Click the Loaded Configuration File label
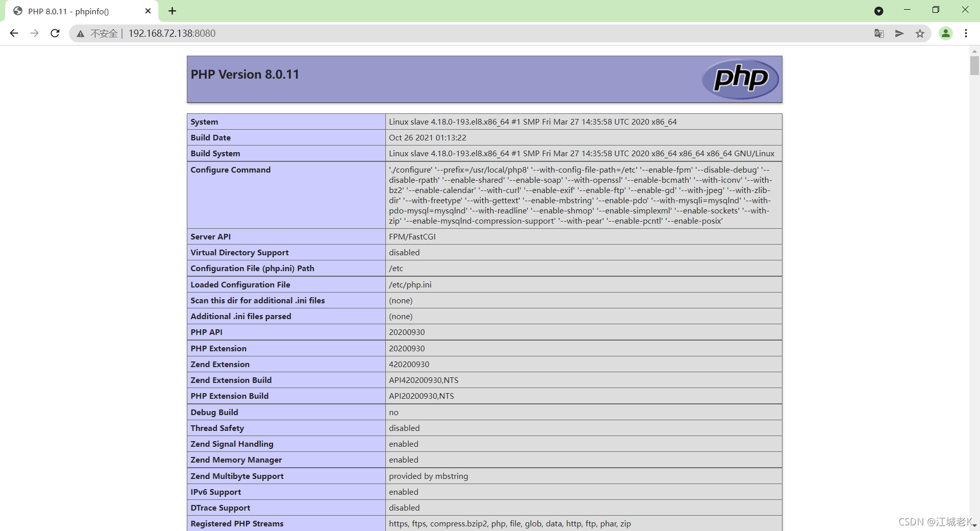Screen dimensions: 980x531 click(x=240, y=285)
